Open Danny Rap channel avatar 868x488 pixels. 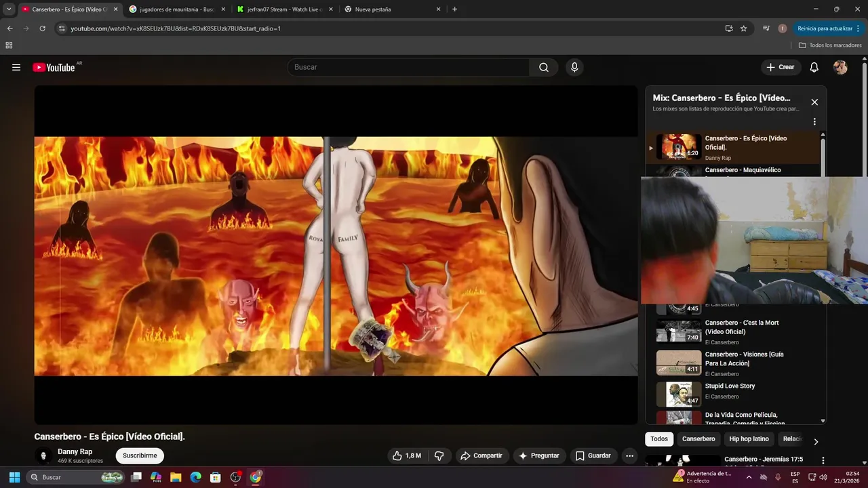(x=43, y=455)
